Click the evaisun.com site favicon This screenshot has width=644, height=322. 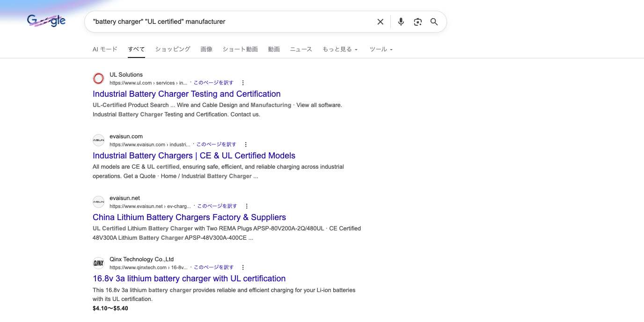coord(98,140)
